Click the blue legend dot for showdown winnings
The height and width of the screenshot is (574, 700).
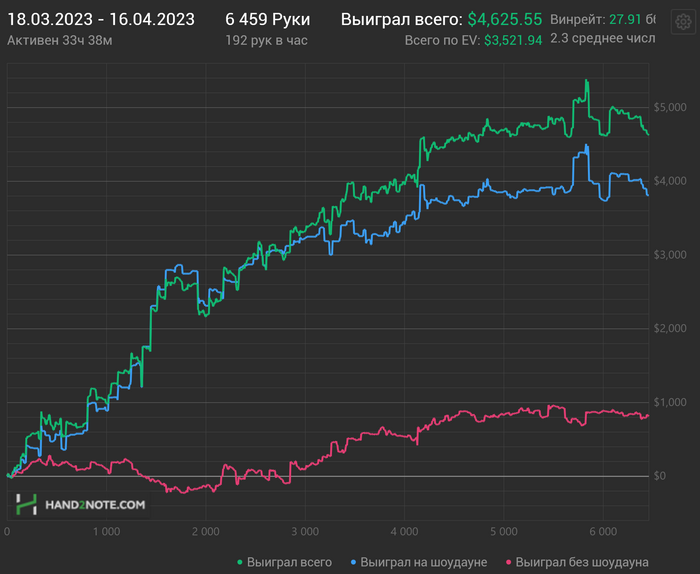coord(353,562)
